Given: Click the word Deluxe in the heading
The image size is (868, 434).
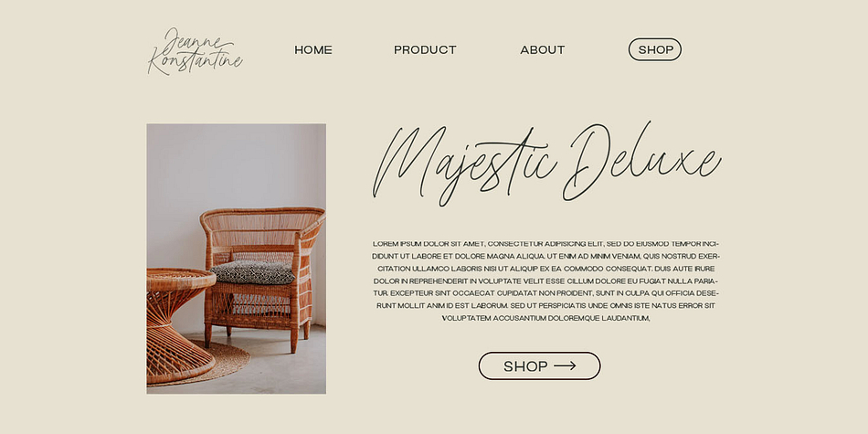Looking at the screenshot, I should (x=642, y=161).
